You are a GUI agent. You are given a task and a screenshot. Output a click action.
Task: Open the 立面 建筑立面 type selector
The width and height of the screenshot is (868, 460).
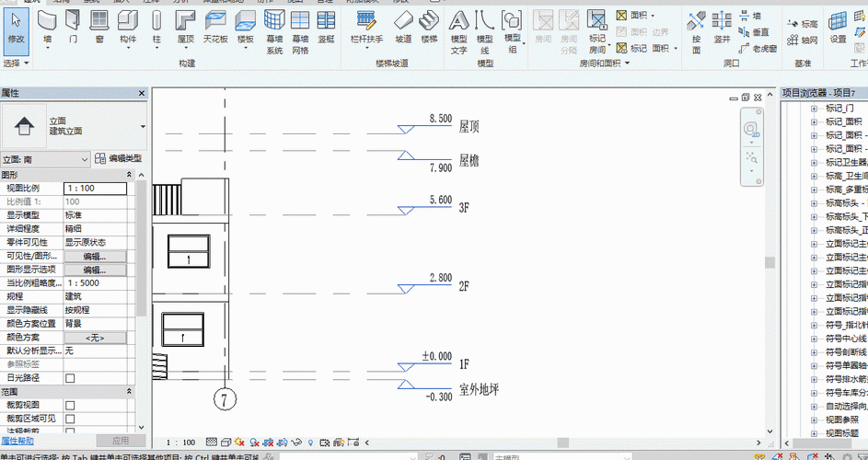tap(74, 126)
